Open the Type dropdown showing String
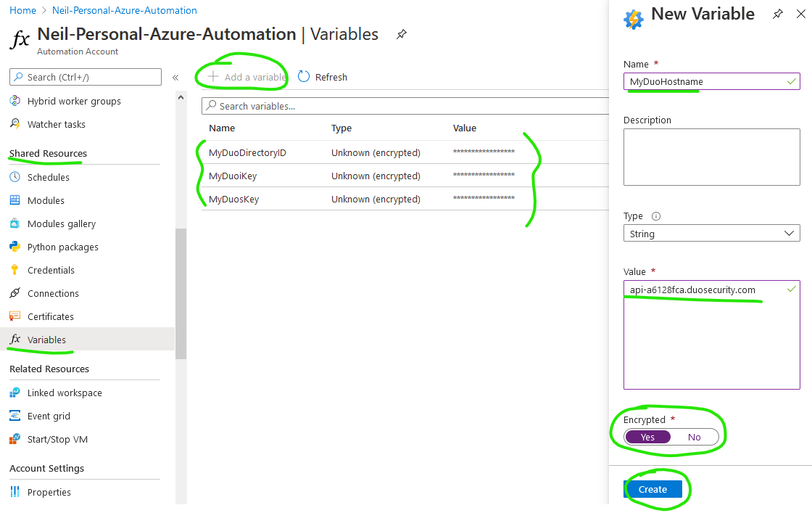812x513 pixels. pos(711,233)
